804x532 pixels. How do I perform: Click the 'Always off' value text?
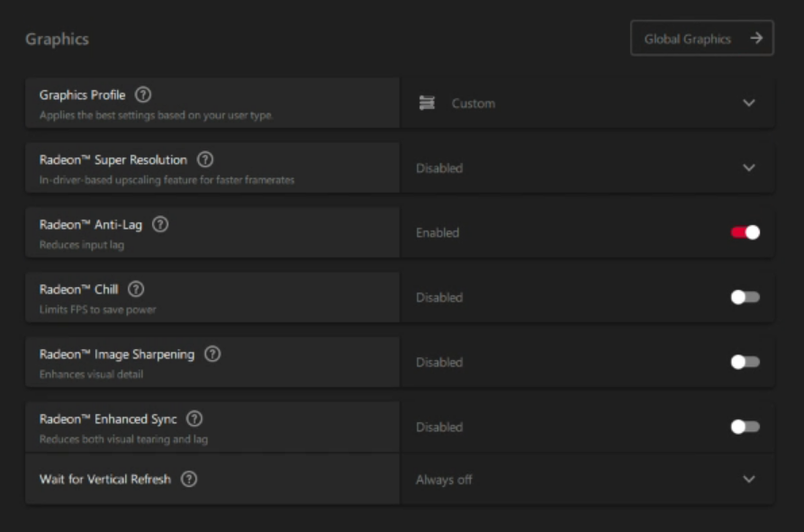tap(444, 480)
